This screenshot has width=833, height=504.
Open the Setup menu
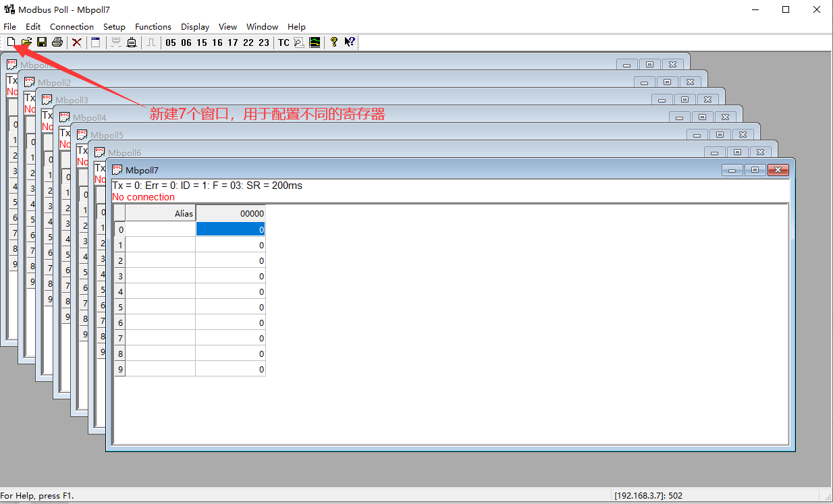(x=114, y=27)
